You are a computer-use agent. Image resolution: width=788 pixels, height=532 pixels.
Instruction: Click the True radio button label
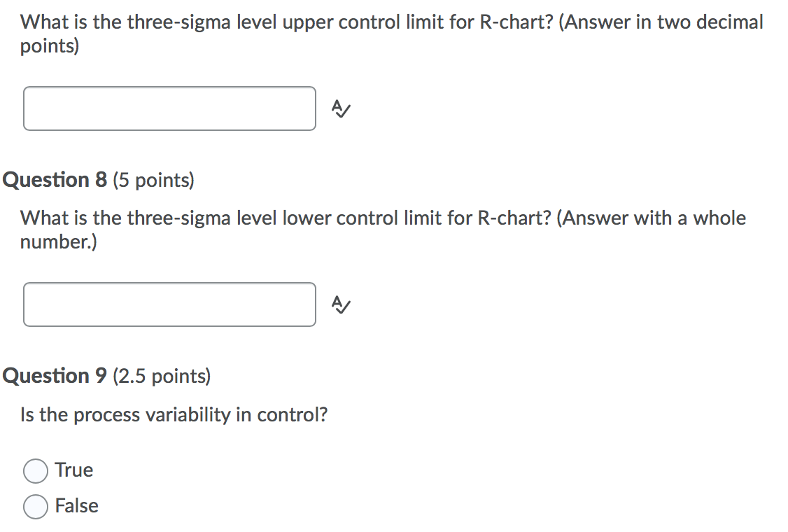pyautogui.click(x=72, y=470)
